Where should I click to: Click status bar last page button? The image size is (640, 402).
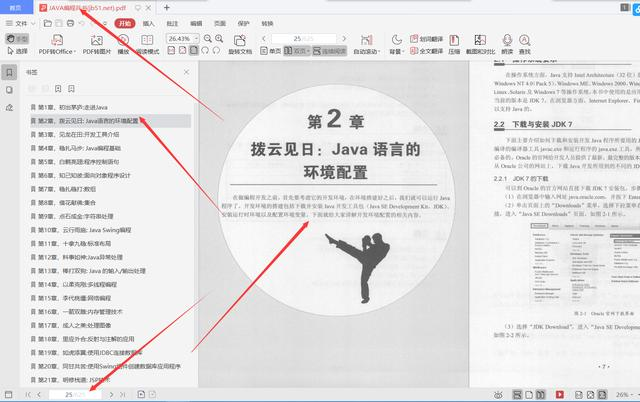[x=122, y=395]
